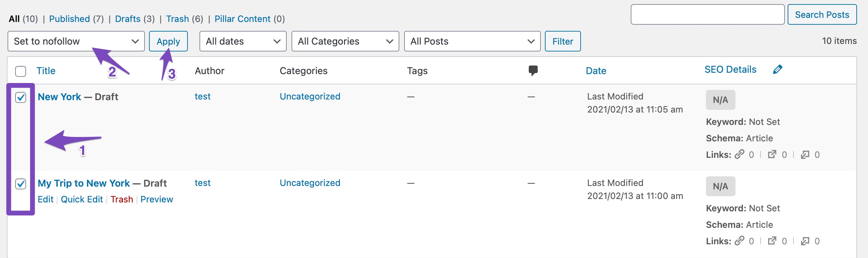Viewport: 868px width, 258px height.
Task: Click external links icon for My Trip post
Action: coord(772,241)
